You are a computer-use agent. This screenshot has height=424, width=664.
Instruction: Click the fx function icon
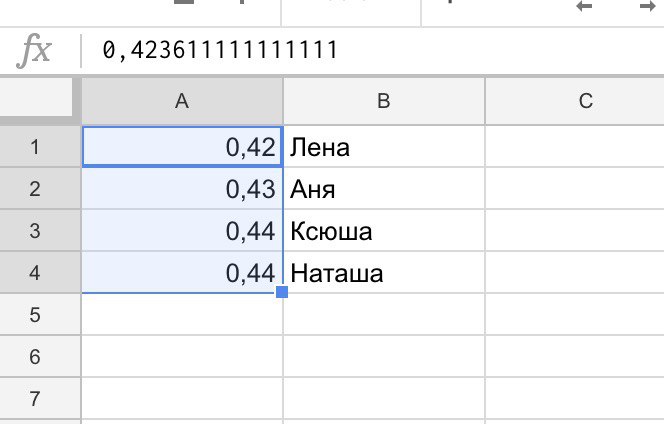coord(34,51)
